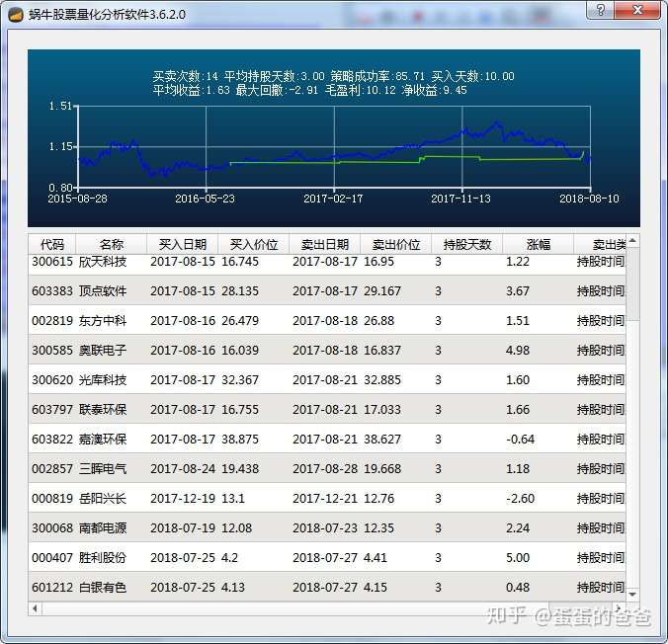The width and height of the screenshot is (668, 644).
Task: Click the 买卖次数:14 statistic
Action: pos(186,76)
